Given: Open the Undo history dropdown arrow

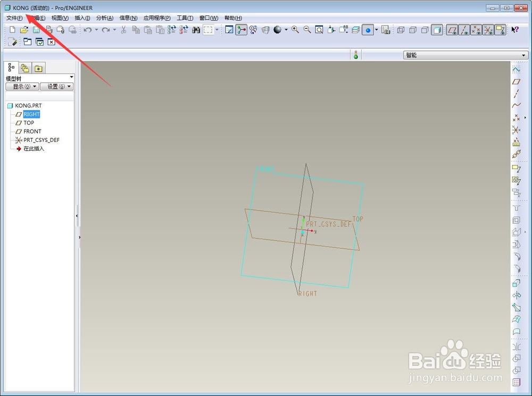Looking at the screenshot, I should point(96,30).
